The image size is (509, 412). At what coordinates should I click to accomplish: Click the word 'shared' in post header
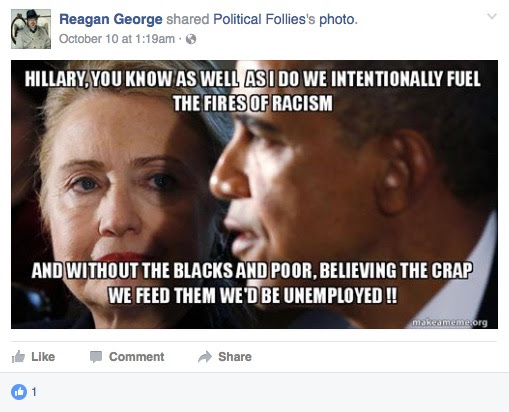[x=188, y=19]
